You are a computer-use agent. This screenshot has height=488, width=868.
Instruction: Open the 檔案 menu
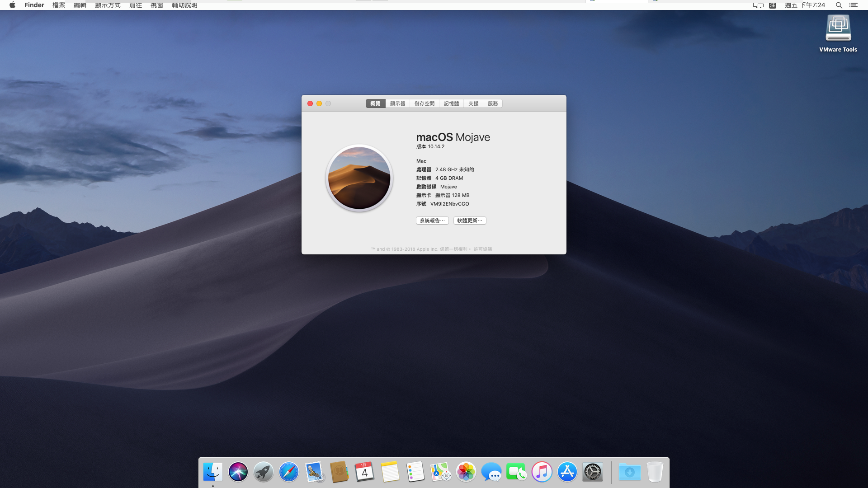point(59,5)
